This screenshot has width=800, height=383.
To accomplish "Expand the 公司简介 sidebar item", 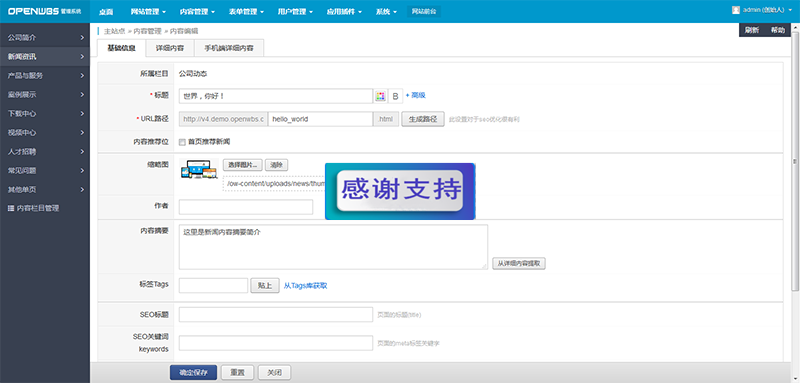I will (x=45, y=38).
